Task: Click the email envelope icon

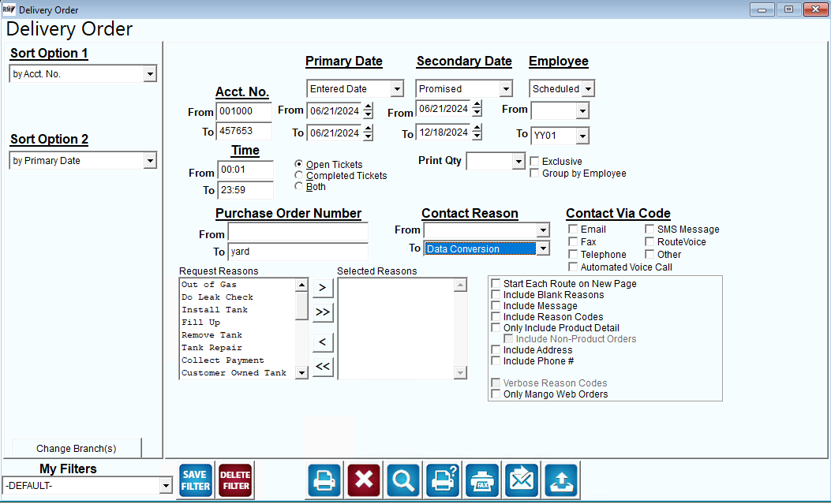Action: pos(522,480)
